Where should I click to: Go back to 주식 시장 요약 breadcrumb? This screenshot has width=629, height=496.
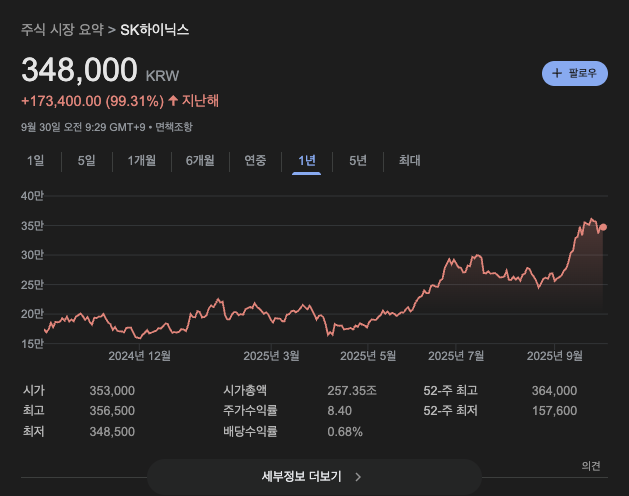pyautogui.click(x=61, y=30)
